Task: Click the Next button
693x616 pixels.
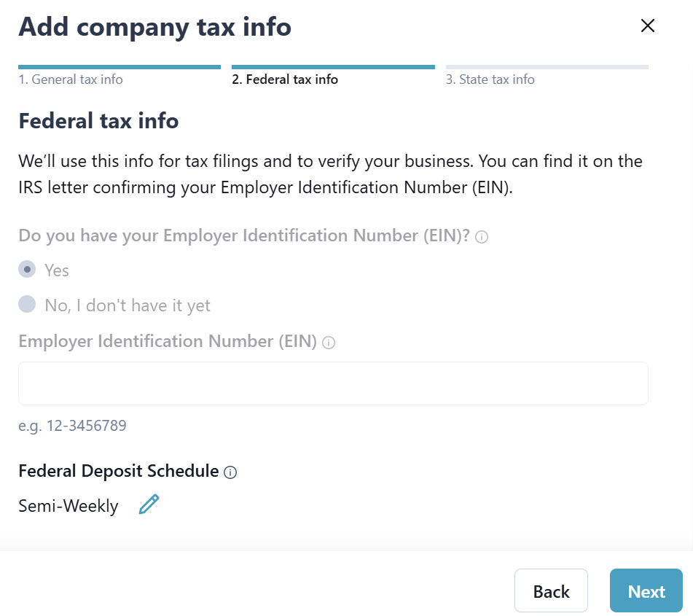Action: point(646,591)
